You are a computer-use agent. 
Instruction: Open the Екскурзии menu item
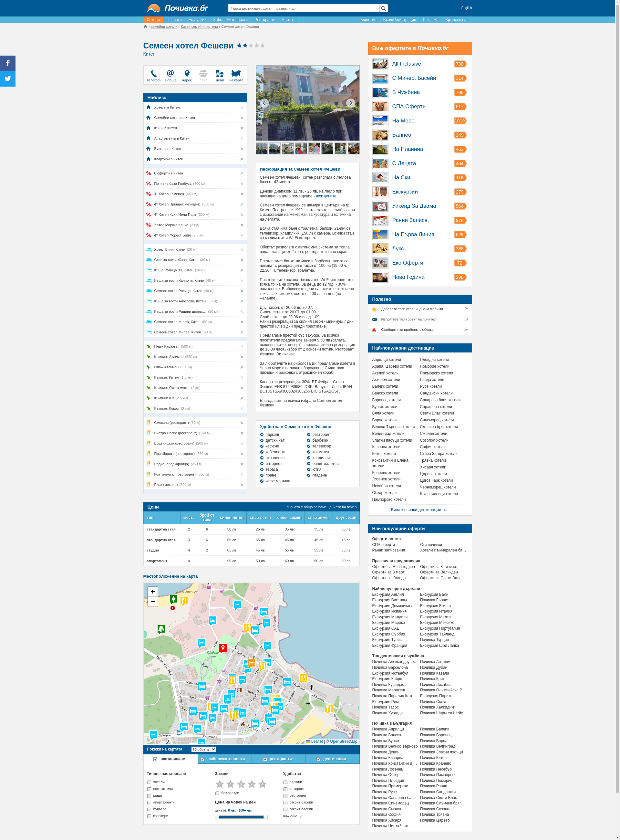[197, 20]
